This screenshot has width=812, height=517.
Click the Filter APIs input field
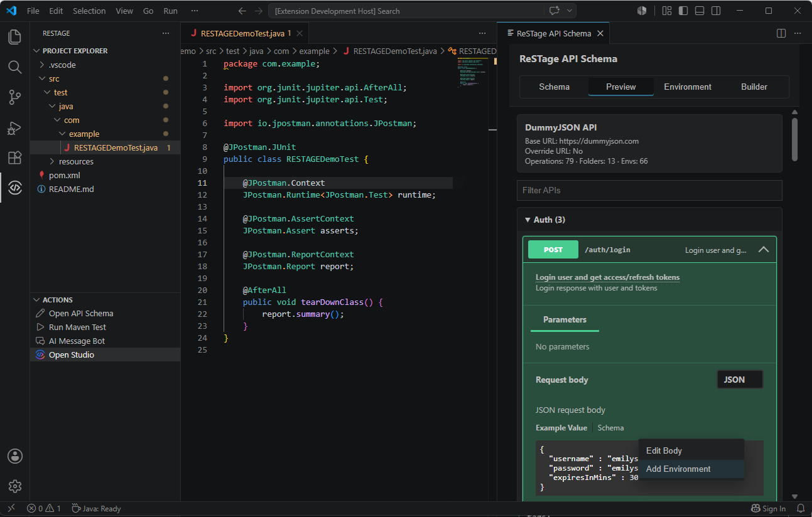pos(649,190)
